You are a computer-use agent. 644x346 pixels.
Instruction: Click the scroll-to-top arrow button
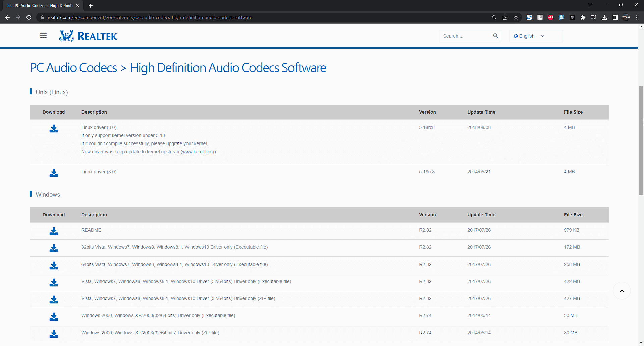tap(622, 291)
